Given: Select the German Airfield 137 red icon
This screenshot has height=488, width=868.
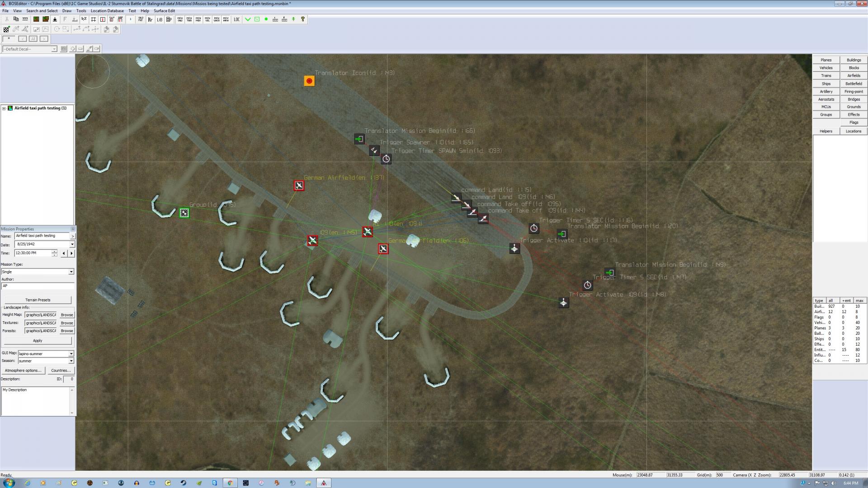Looking at the screenshot, I should (x=299, y=186).
